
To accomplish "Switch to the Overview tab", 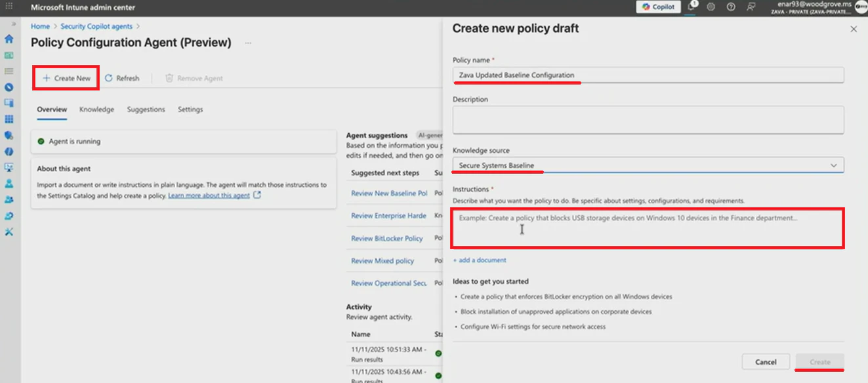I will (x=52, y=110).
